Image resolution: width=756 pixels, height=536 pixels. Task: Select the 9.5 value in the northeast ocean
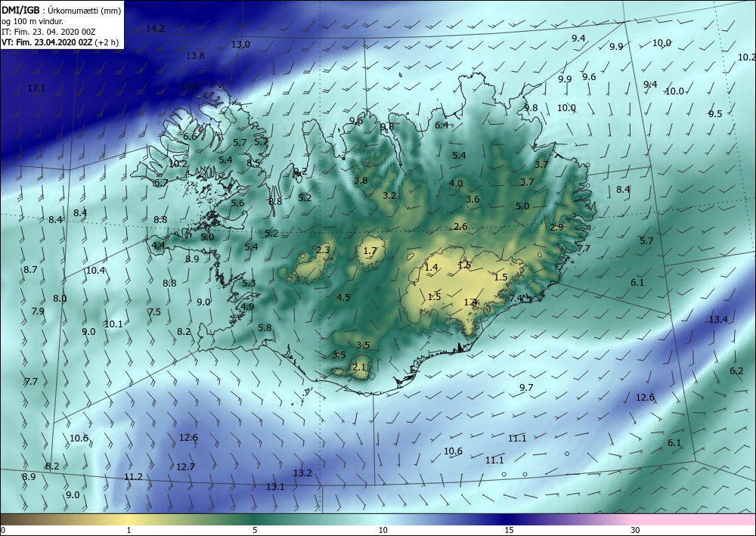coord(715,113)
